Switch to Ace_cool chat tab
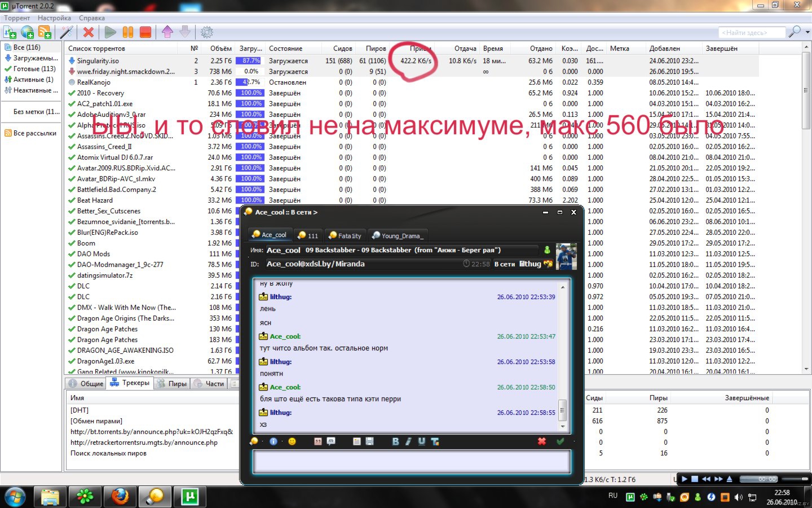Screen dimensions: 812x508 [270, 235]
